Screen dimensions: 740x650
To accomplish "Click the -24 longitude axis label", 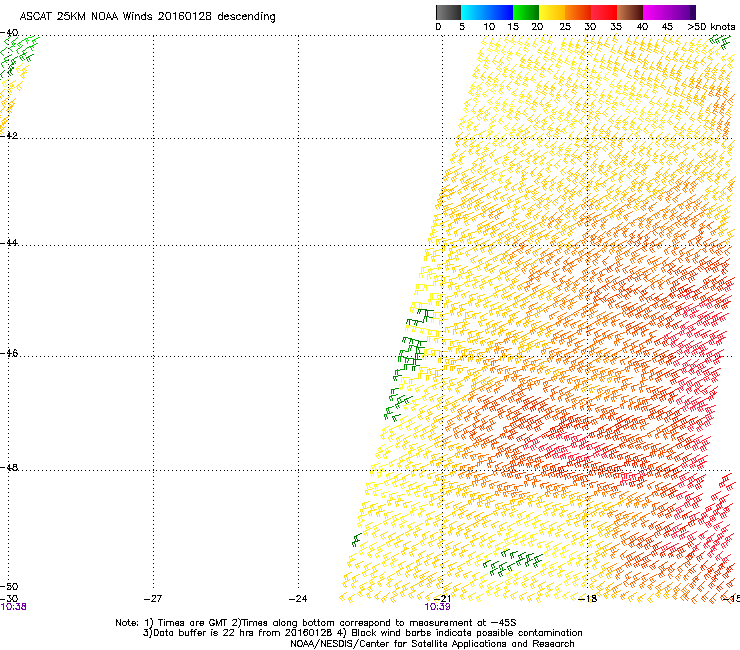I will 298,599.
